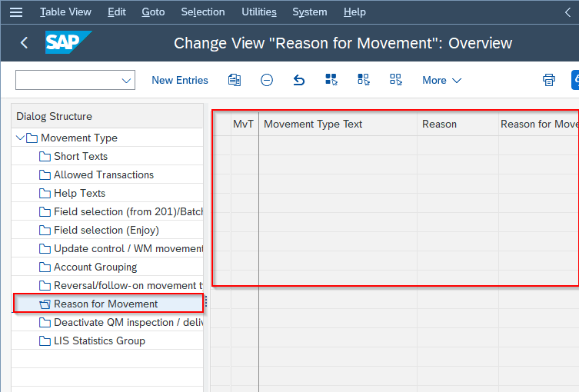Click the back arrow beside SAP logo
The height and width of the screenshot is (392, 579).
tap(24, 43)
